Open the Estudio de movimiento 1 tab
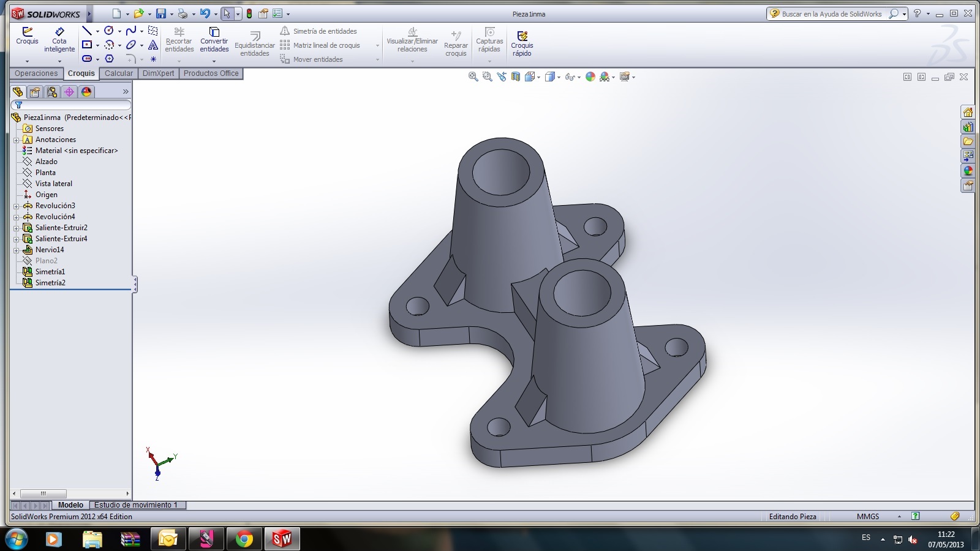 136,505
